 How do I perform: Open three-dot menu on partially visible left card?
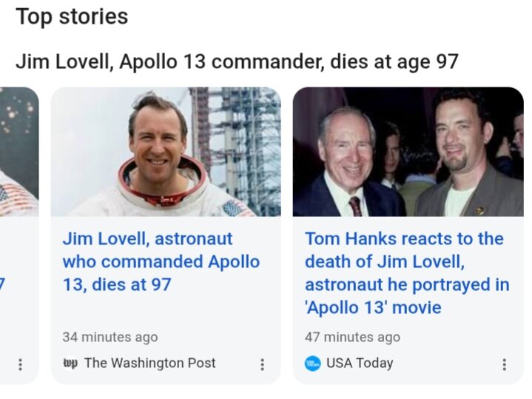21,364
